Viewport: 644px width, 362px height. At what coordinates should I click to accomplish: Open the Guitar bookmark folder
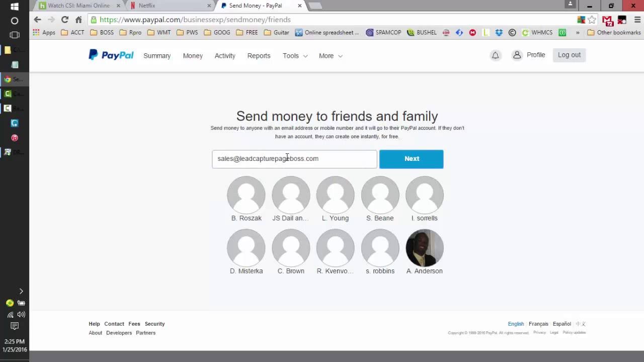276,32
